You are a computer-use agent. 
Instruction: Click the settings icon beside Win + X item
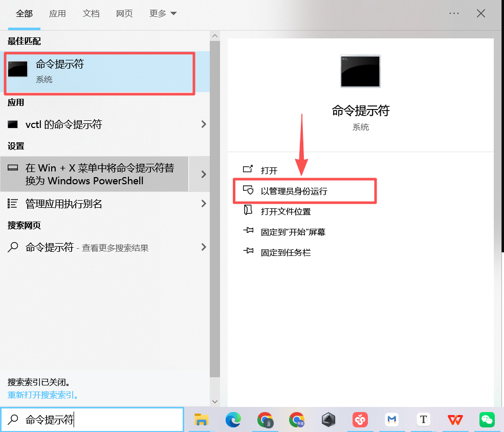pos(12,167)
